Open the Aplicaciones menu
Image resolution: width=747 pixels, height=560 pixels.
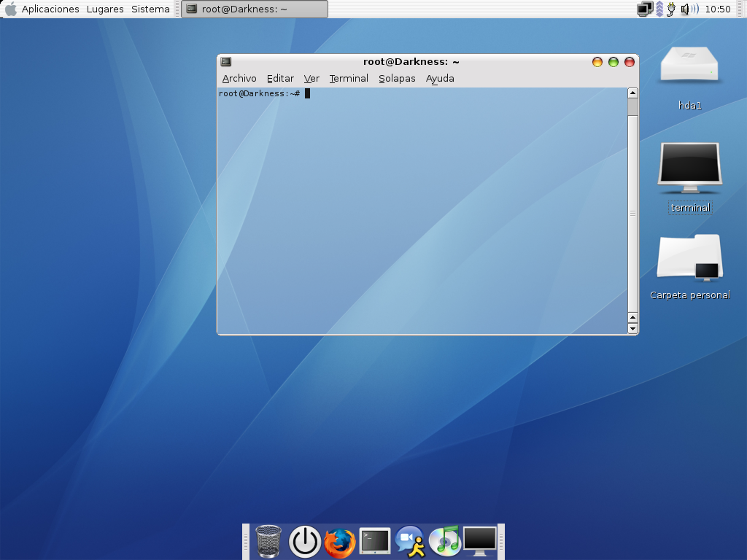click(x=50, y=9)
